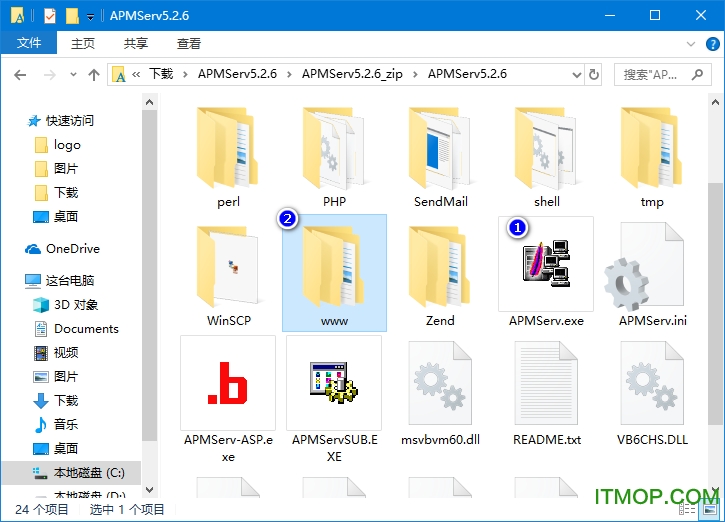Viewport: 725px width, 522px height.
Task: Open Customize Quick Access Toolbar dropdown
Action: click(91, 17)
